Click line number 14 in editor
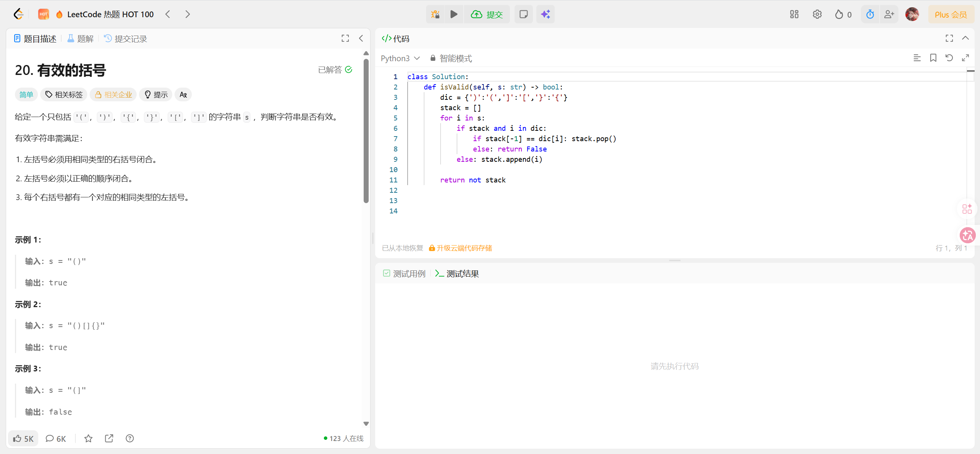 click(x=394, y=211)
